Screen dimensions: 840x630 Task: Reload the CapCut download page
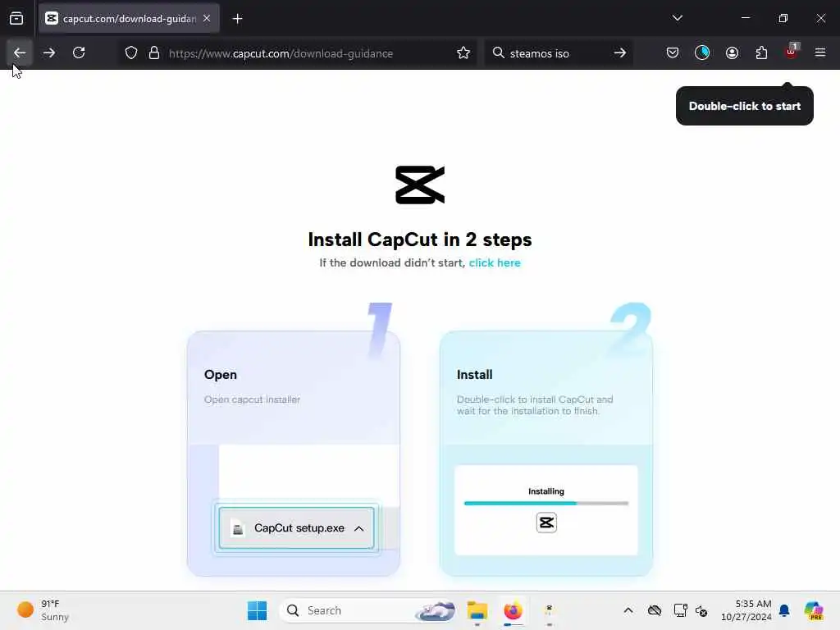pyautogui.click(x=79, y=52)
